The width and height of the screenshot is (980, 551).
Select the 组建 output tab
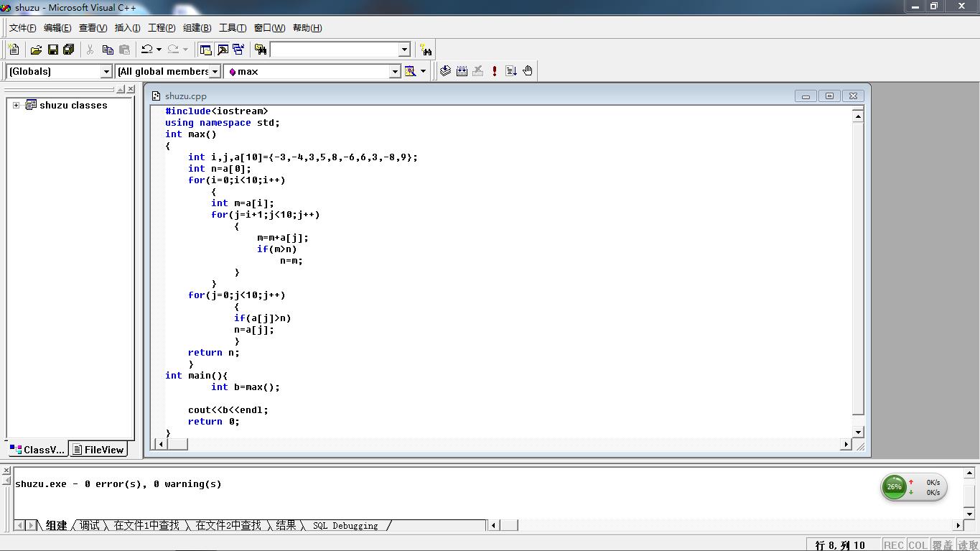56,526
